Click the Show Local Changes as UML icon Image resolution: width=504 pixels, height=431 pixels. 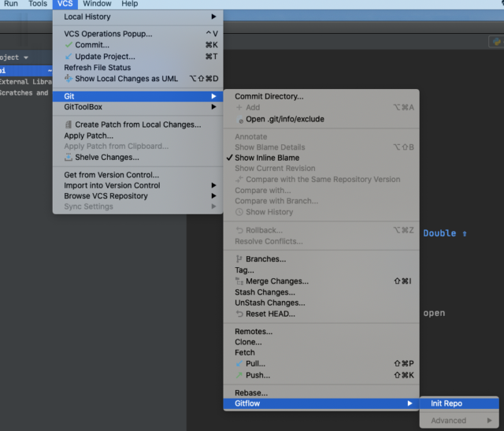(69, 79)
